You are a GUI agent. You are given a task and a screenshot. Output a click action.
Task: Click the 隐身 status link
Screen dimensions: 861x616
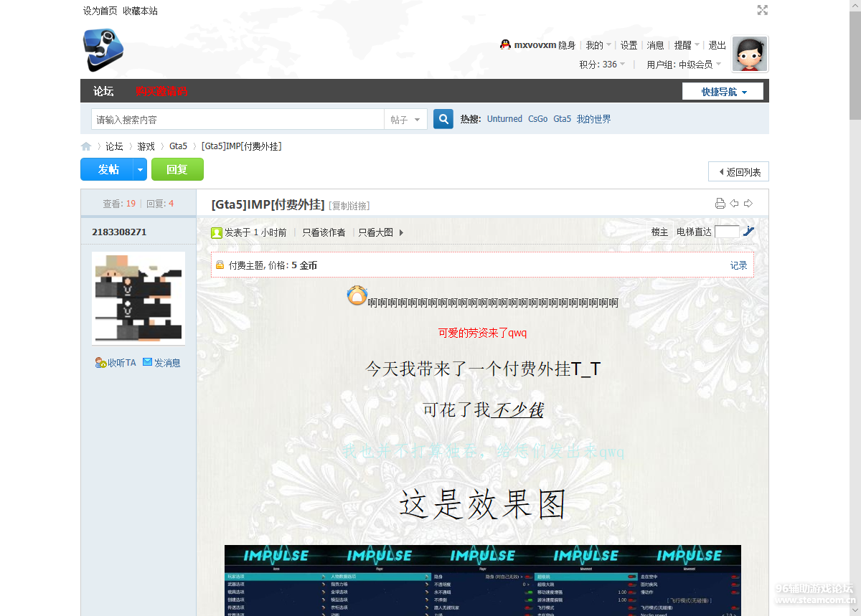(567, 45)
